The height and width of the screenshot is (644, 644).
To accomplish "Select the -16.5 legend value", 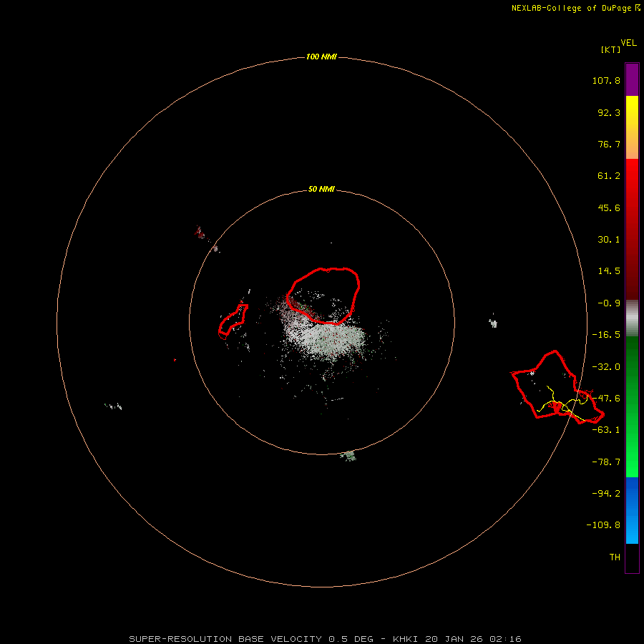I will click(x=606, y=335).
